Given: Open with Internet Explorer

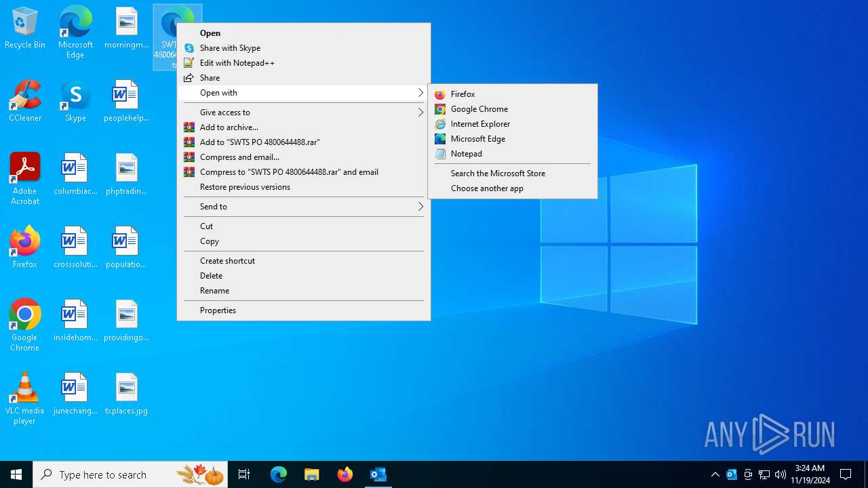Looking at the screenshot, I should (513, 124).
